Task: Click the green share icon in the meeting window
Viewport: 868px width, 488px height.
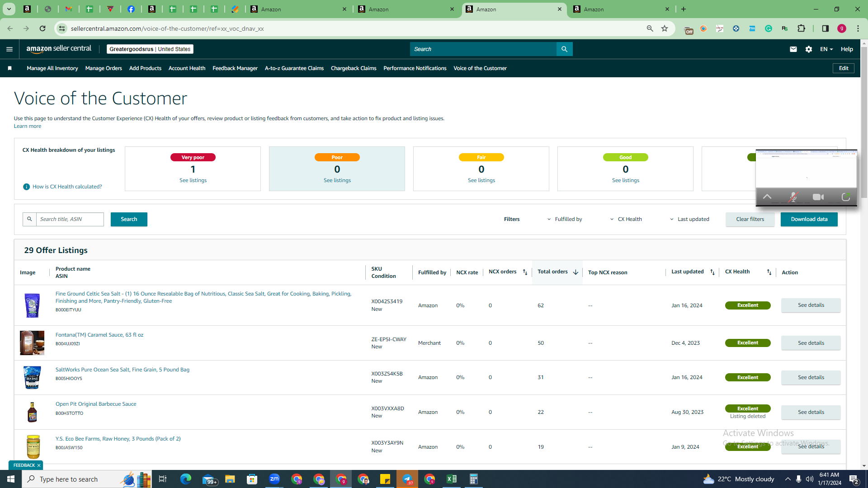Action: coord(846,197)
